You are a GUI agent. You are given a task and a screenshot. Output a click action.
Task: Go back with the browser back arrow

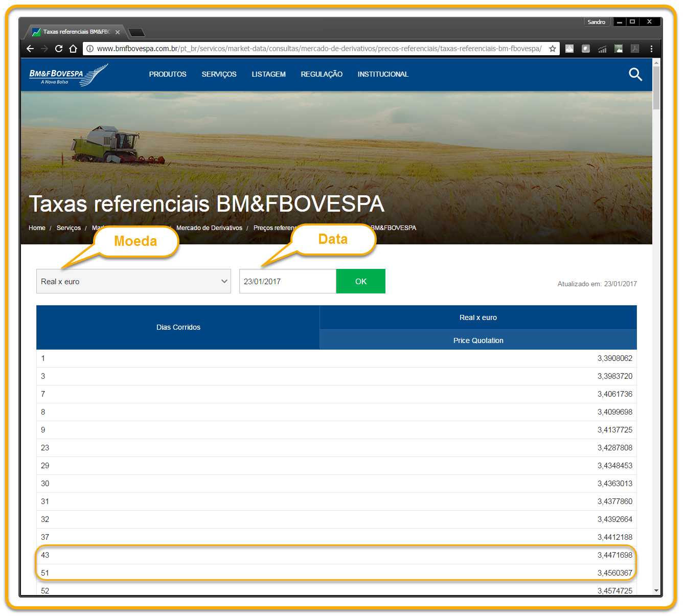tap(30, 49)
